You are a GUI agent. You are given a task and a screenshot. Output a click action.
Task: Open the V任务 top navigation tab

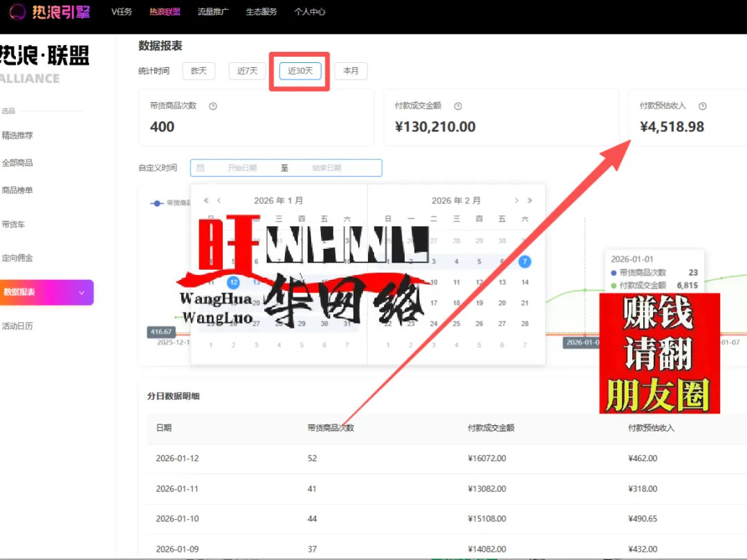coord(122,12)
